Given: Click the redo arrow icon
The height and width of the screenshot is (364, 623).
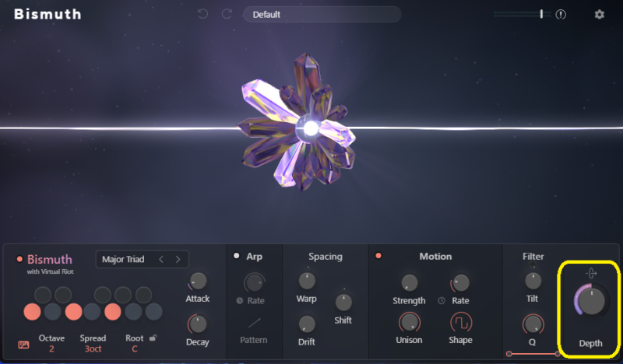Looking at the screenshot, I should (x=227, y=14).
